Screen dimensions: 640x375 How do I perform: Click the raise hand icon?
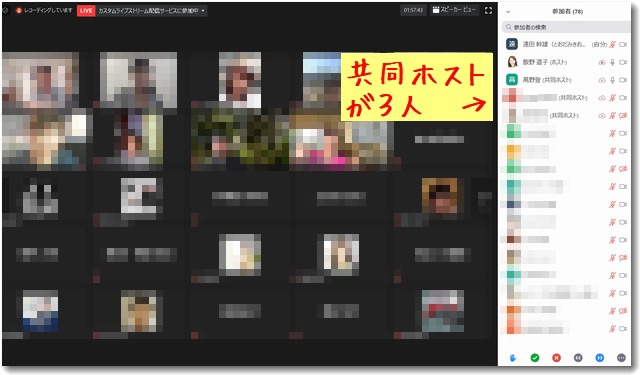tap(513, 358)
